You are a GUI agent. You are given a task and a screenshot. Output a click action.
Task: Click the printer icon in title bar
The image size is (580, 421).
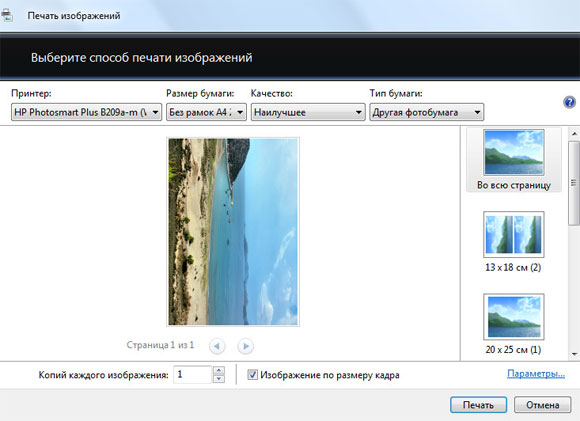tap(6, 16)
